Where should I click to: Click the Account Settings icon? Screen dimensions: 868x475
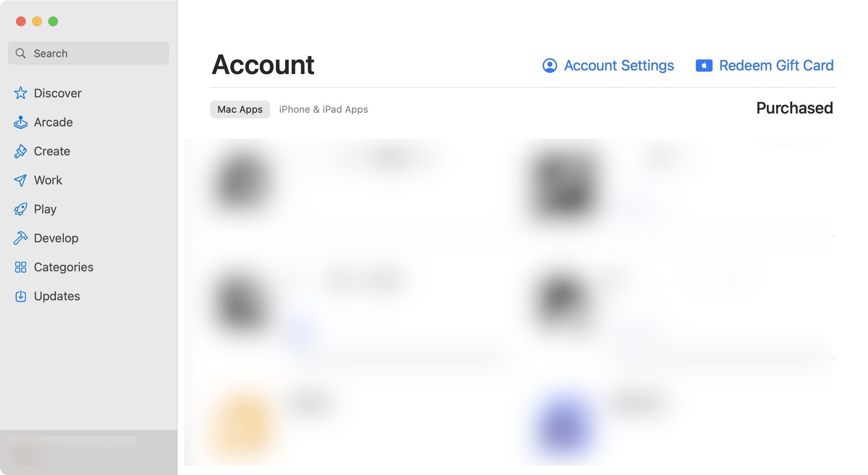(x=549, y=65)
